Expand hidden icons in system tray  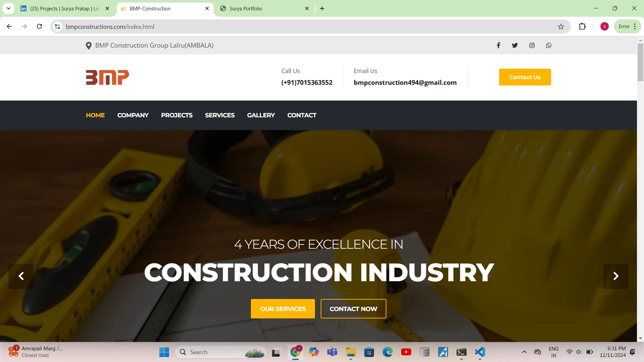(x=524, y=352)
